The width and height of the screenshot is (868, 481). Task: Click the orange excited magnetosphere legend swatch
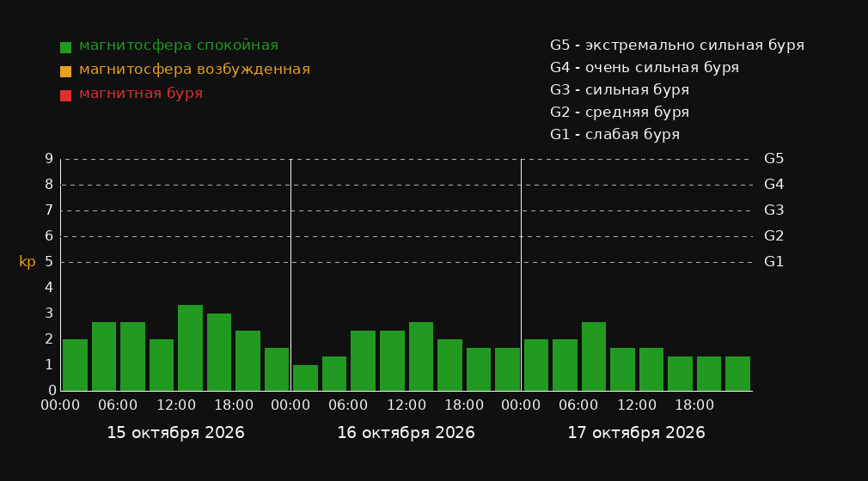tap(65, 71)
